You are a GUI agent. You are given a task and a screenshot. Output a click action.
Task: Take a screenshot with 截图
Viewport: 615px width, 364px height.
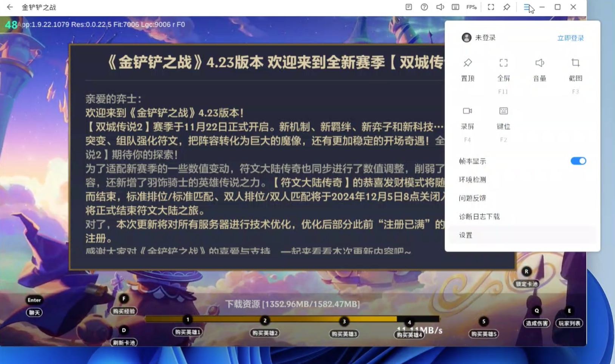click(x=575, y=76)
